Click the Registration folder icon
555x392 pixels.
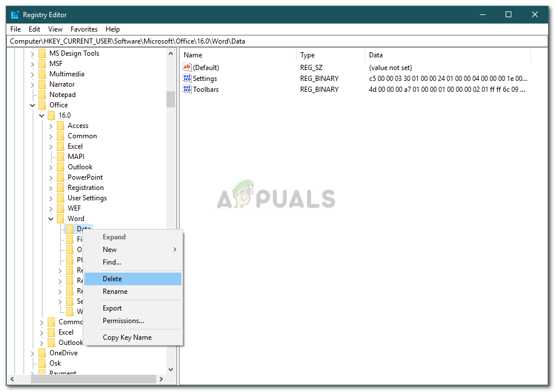pos(61,188)
